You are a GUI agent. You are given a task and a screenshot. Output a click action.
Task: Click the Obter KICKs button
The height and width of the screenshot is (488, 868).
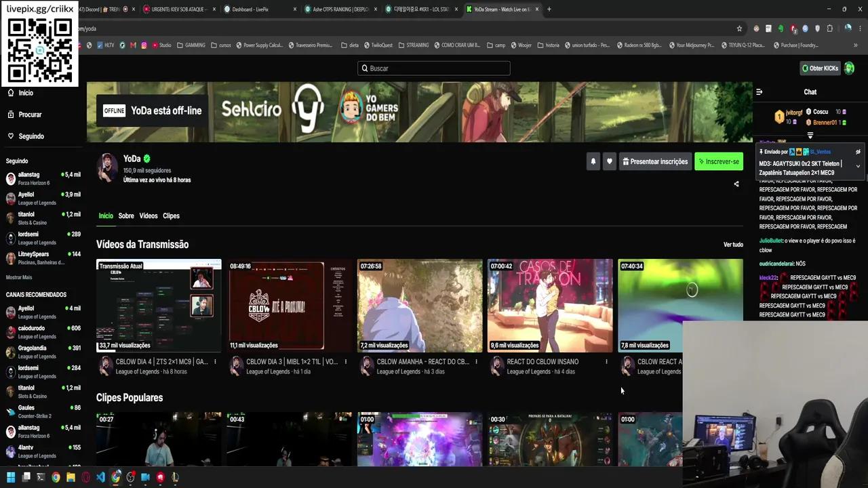(x=820, y=68)
